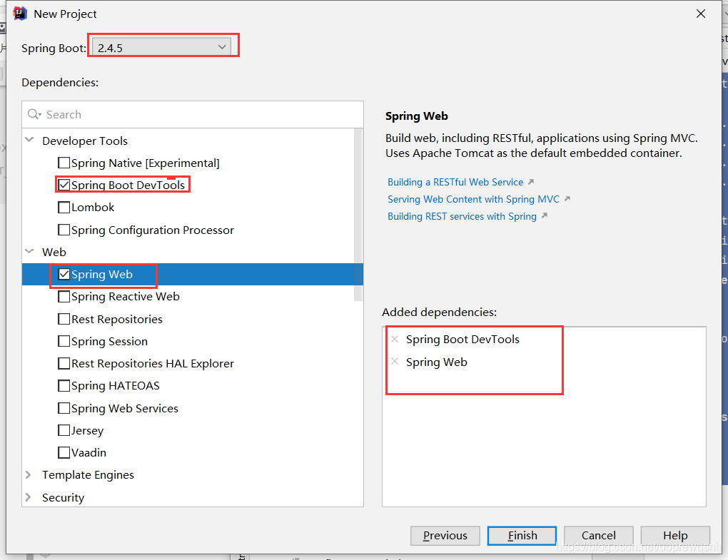This screenshot has width=728, height=560.
Task: Open Serving Web Content with Spring MVC link
Action: click(474, 199)
